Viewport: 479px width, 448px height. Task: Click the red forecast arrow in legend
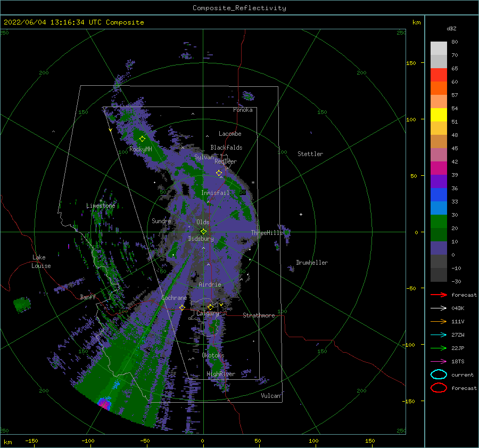click(439, 295)
